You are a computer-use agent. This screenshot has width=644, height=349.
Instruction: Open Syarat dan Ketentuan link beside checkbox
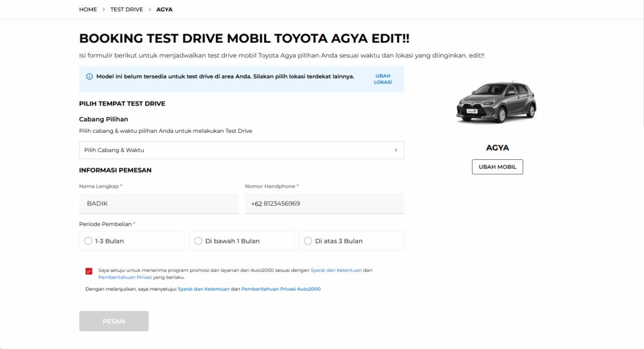336,270
